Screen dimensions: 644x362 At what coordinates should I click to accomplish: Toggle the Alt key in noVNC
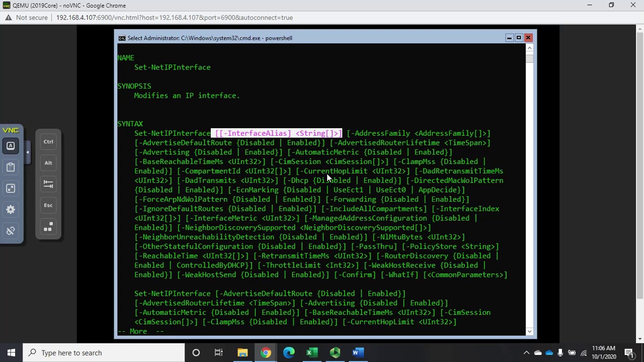(48, 163)
